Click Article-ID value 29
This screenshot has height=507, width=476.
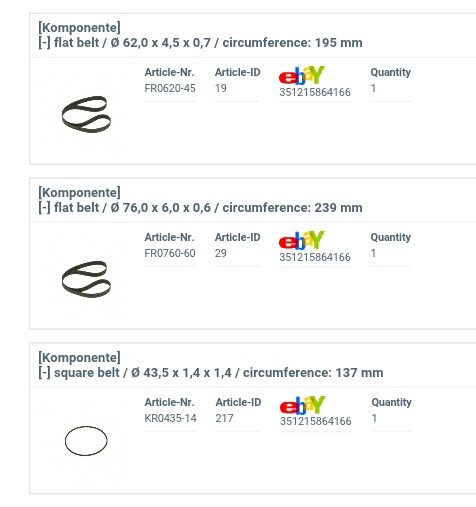click(221, 253)
